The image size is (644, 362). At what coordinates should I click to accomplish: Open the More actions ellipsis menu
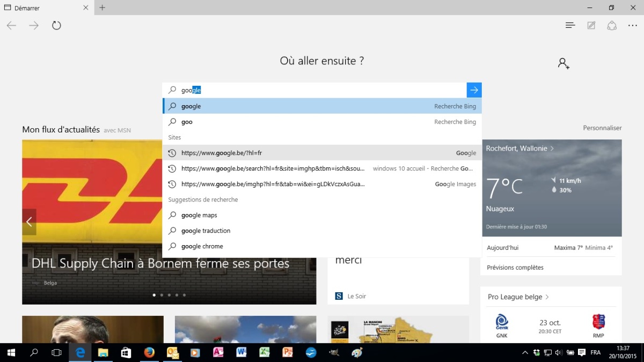(x=633, y=25)
